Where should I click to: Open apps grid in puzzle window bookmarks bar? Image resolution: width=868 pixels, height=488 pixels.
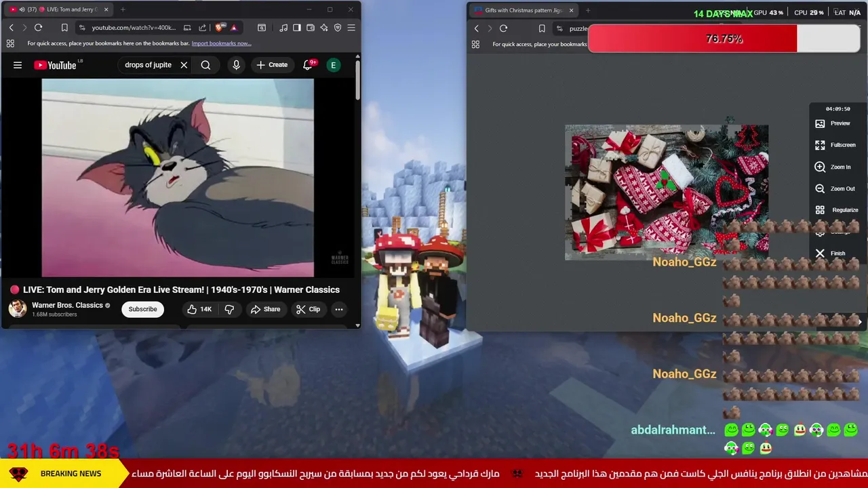point(475,44)
